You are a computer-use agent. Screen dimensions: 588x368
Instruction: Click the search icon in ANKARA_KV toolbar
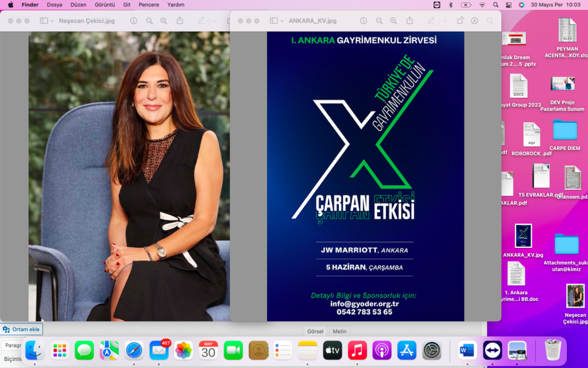click(x=490, y=21)
